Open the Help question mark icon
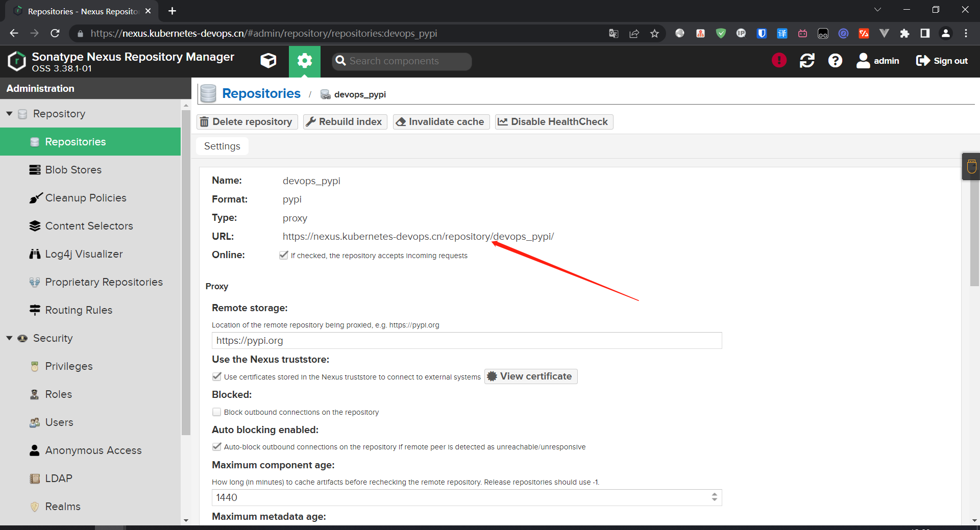 point(835,61)
